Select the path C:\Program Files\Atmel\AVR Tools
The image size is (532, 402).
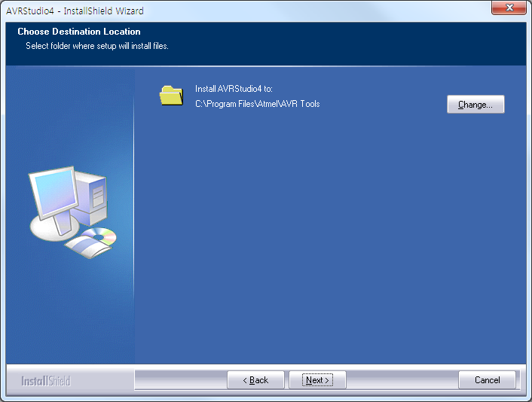258,104
